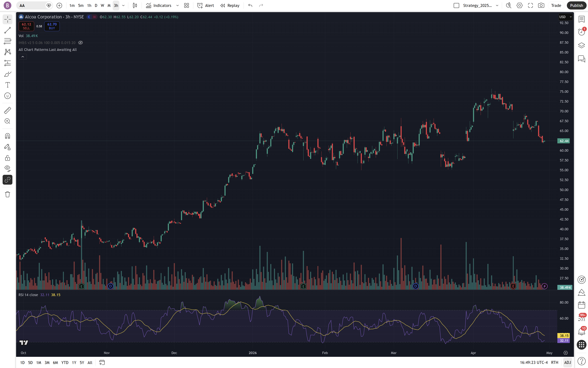Open the forecasting and measurement tools
This screenshot has height=368, width=588.
(x=8, y=63)
